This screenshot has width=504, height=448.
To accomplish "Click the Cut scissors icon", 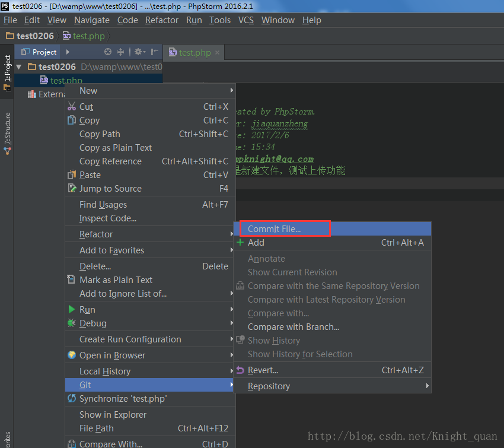I will click(x=72, y=106).
